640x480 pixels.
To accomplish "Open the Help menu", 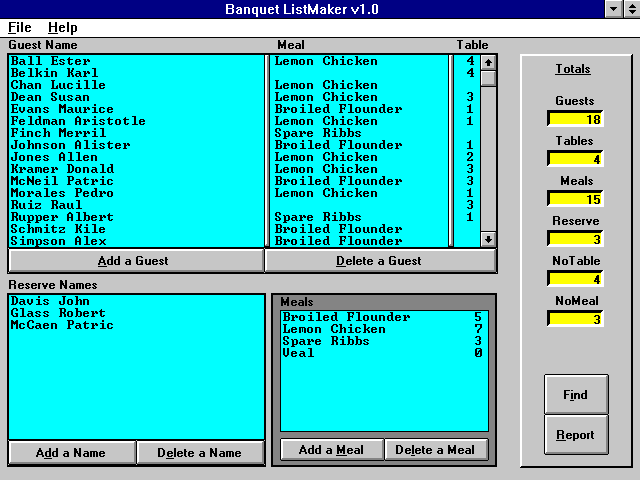I will click(x=62, y=27).
